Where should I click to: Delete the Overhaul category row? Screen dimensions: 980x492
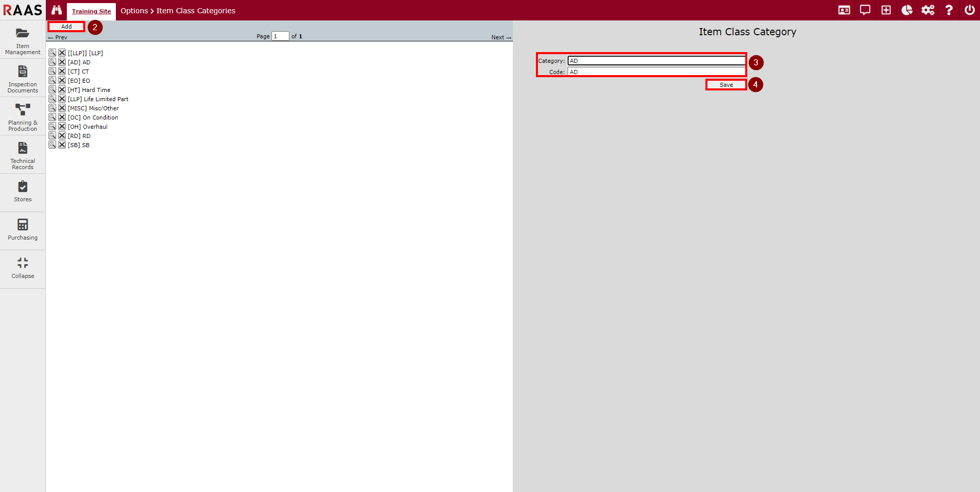pyautogui.click(x=62, y=127)
